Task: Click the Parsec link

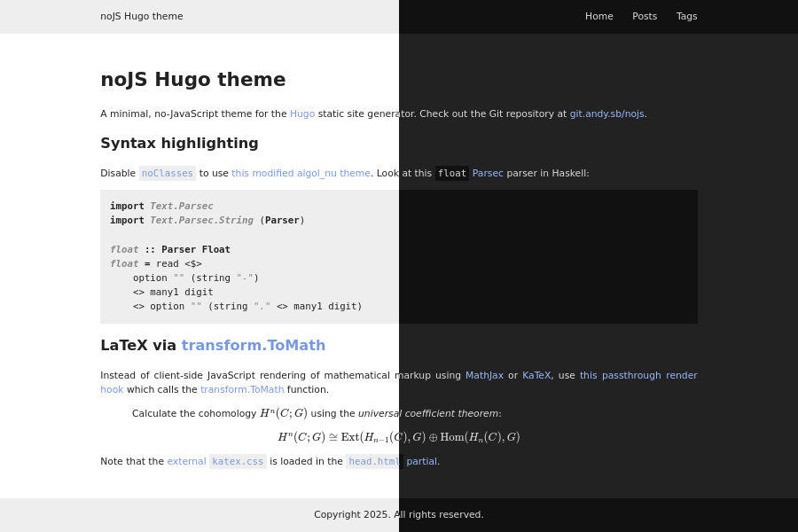Action: point(488,173)
